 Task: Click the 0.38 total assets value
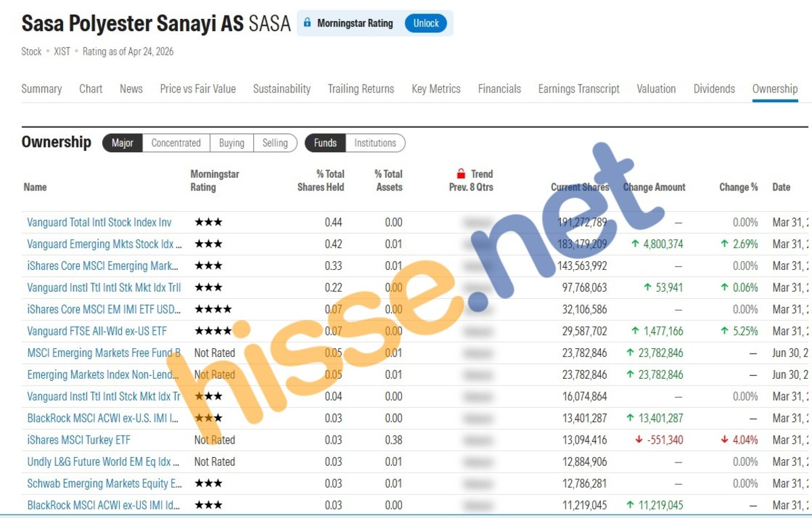coord(394,440)
